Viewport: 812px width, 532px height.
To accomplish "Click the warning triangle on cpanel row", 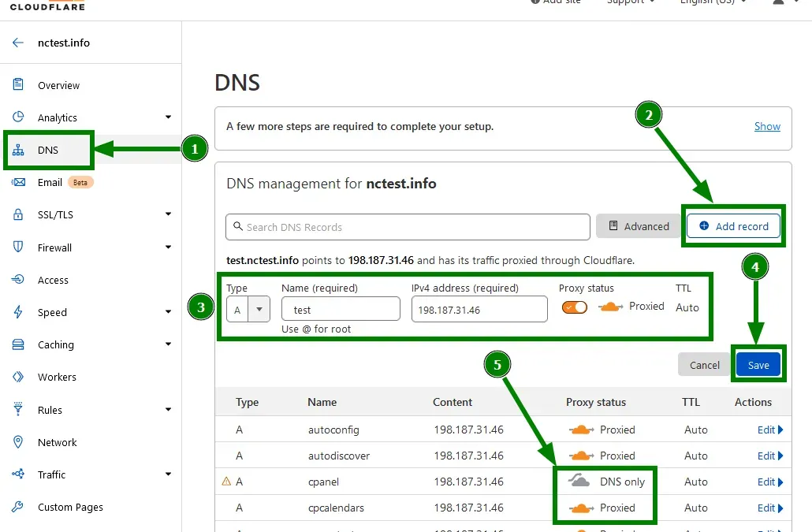I will 226,482.
